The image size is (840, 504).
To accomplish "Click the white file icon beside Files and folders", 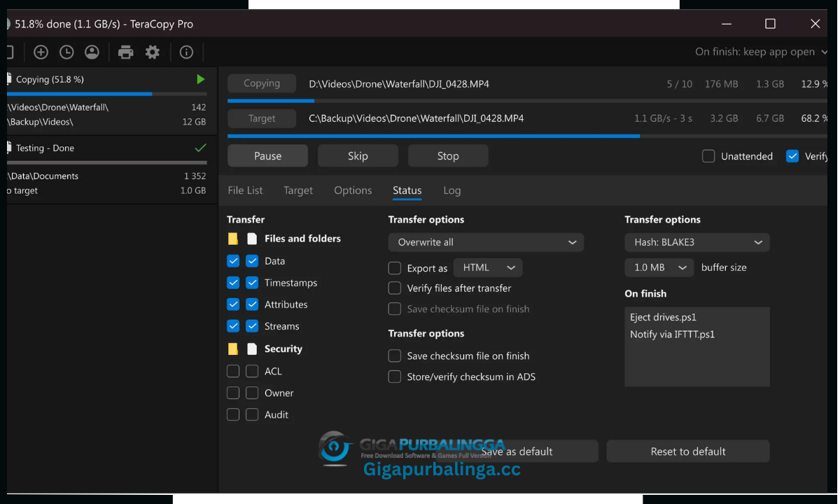I will pos(252,239).
